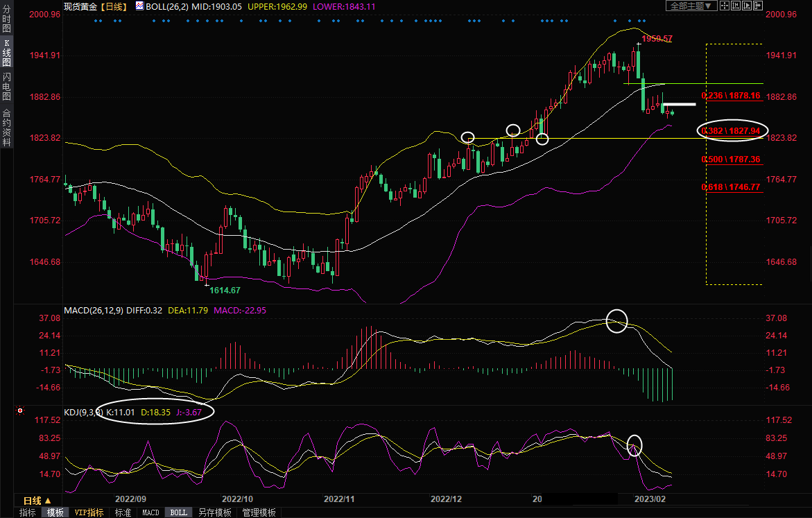Click the BOLL indicator chart icon

(x=139, y=6)
